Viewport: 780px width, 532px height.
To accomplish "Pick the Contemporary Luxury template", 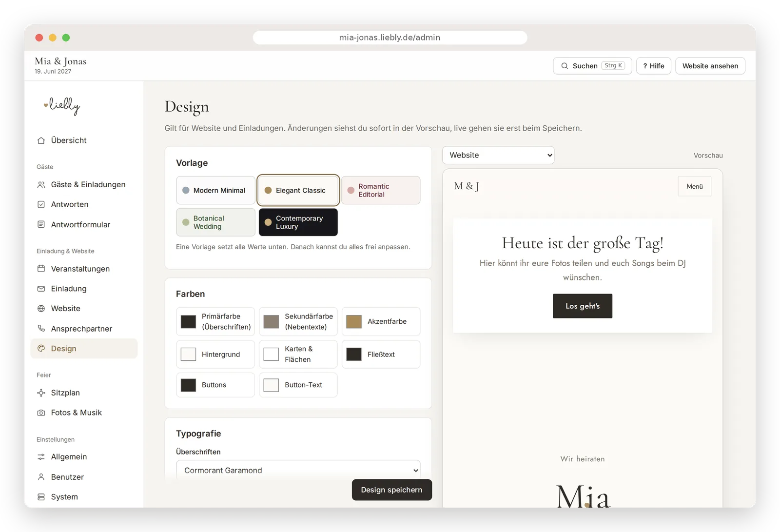I will (x=298, y=222).
